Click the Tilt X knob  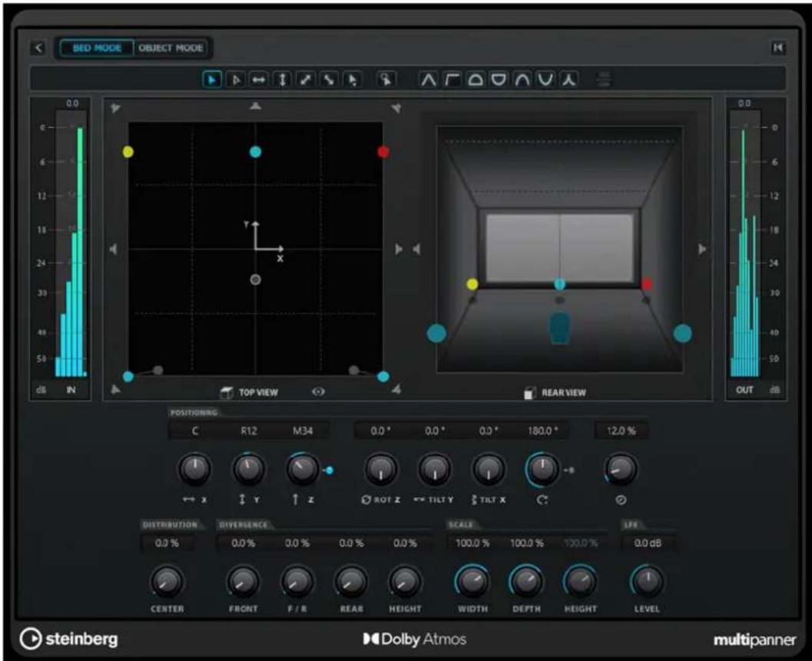click(x=489, y=469)
